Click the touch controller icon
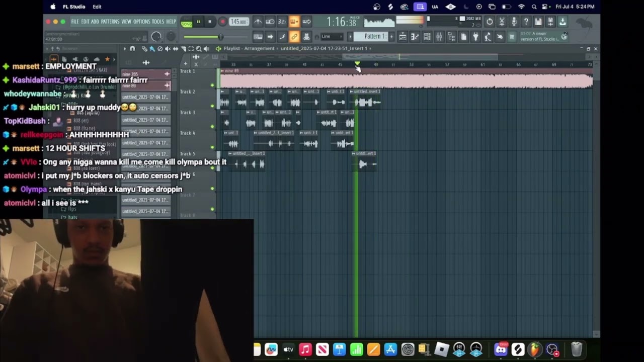The height and width of the screenshot is (362, 644). click(500, 37)
